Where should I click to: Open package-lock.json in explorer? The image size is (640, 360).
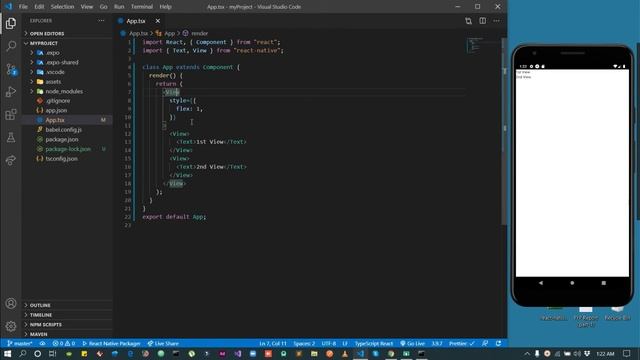[x=67, y=149]
